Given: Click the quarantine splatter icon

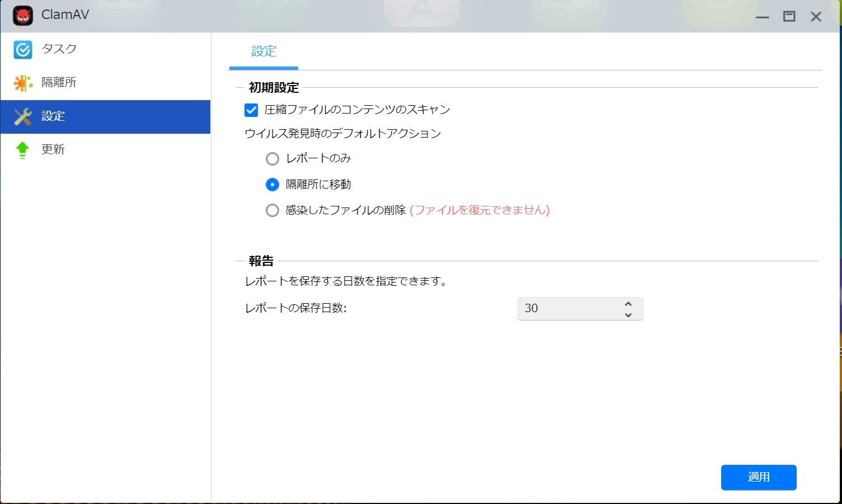Looking at the screenshot, I should click(x=23, y=83).
